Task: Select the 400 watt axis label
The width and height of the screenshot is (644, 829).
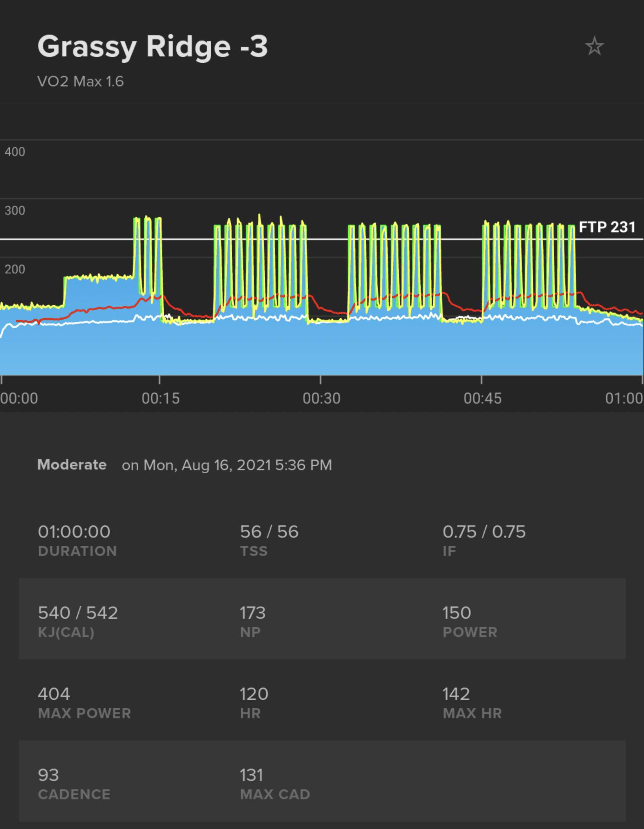Action: tap(15, 152)
